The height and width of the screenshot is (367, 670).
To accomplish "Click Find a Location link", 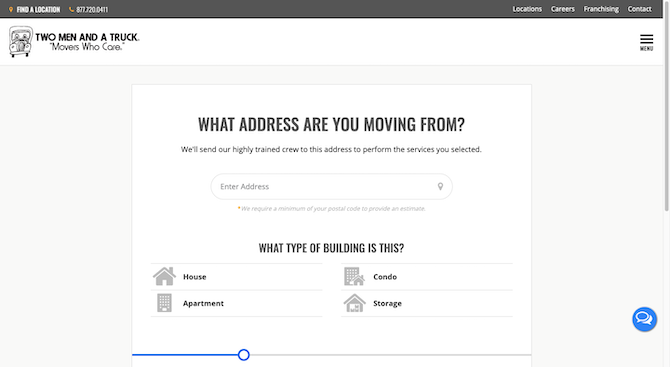I will point(38,9).
